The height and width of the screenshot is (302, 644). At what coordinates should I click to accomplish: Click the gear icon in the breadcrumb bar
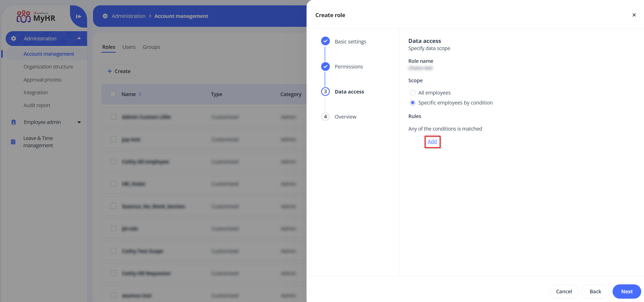[105, 16]
